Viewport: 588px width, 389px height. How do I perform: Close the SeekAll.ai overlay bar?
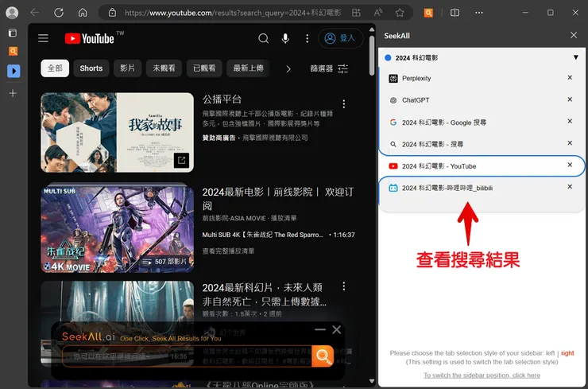[336, 329]
